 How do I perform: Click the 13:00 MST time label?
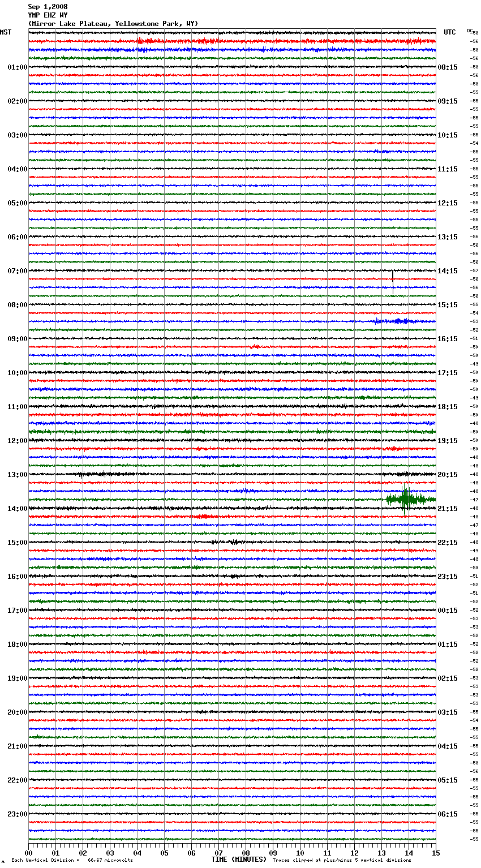click(x=18, y=475)
